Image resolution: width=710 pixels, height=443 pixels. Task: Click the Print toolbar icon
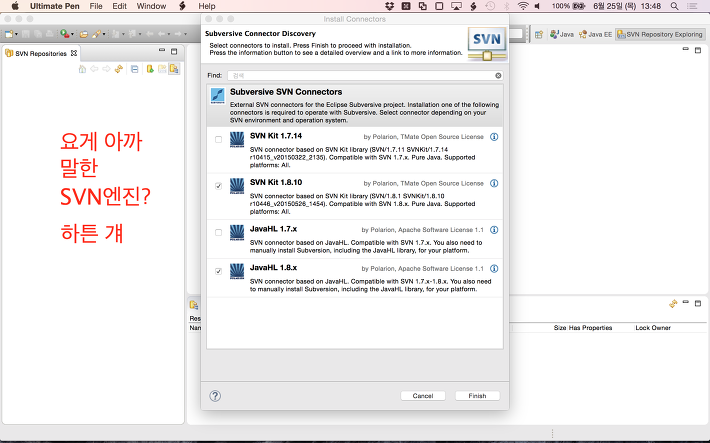tap(49, 34)
